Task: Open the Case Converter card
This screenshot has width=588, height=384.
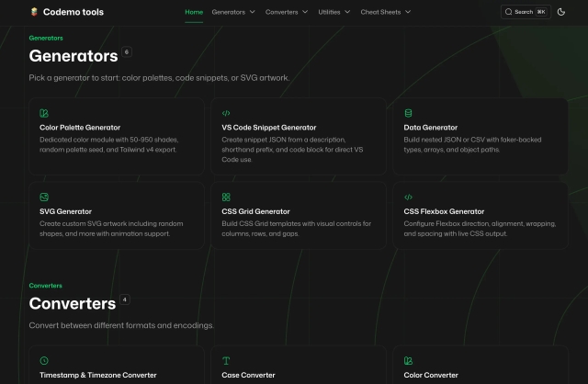Action: click(299, 365)
